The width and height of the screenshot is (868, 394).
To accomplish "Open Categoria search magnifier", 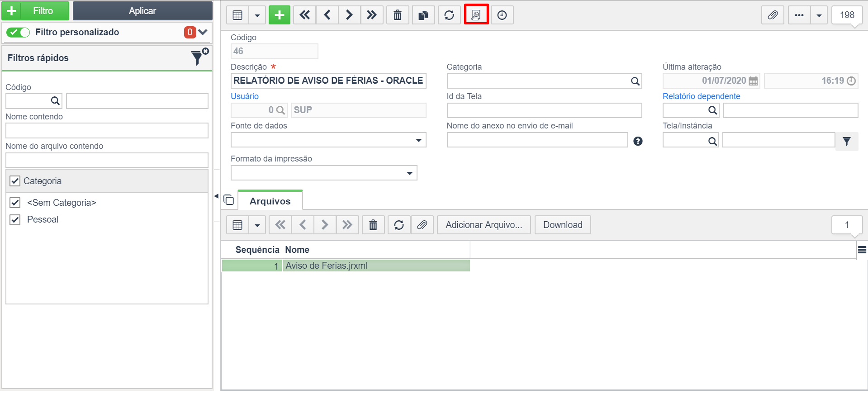I will (635, 81).
